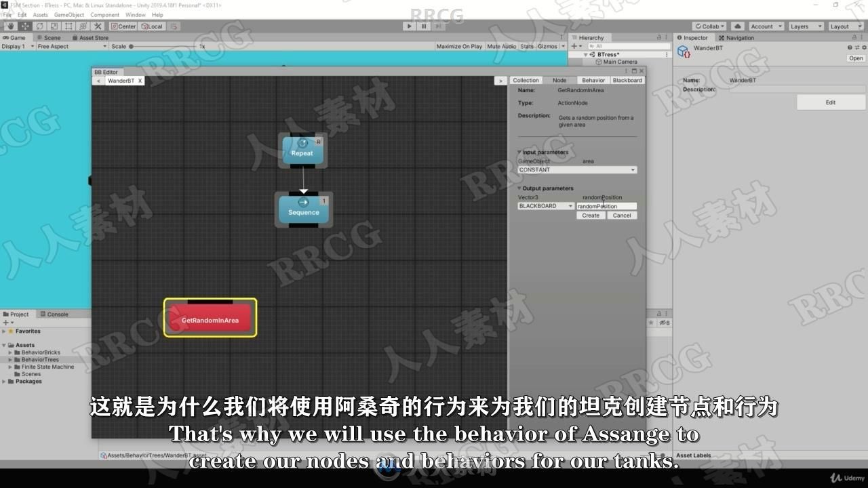Collapse the BTress scene in Hierarchy
Viewport: 868px width, 488px height.
point(585,54)
